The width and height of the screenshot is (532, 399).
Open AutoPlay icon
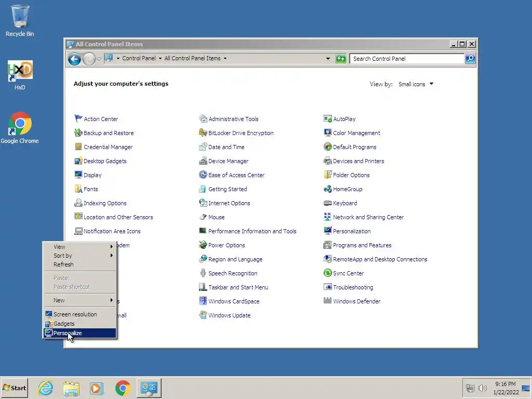click(x=327, y=119)
